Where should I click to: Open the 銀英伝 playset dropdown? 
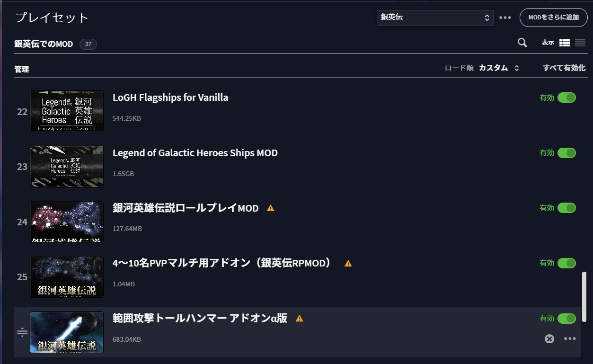tap(434, 18)
